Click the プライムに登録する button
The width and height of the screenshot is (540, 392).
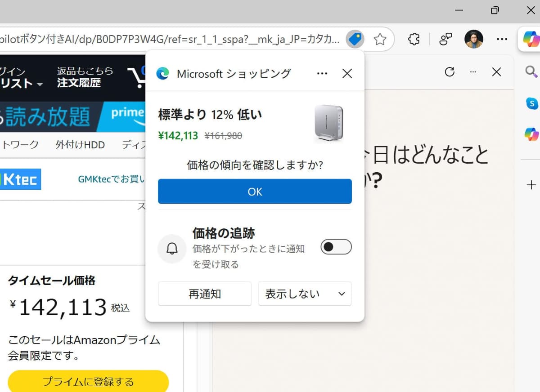(88, 382)
